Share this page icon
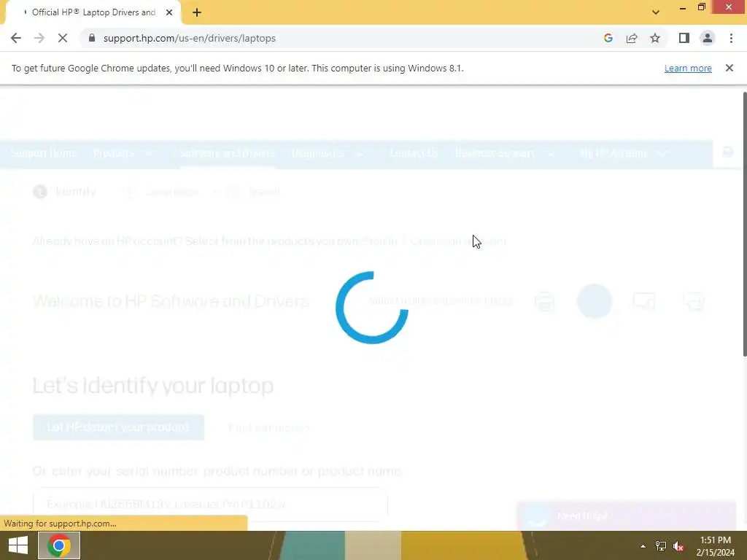Viewport: 747px width, 560px height. point(632,38)
